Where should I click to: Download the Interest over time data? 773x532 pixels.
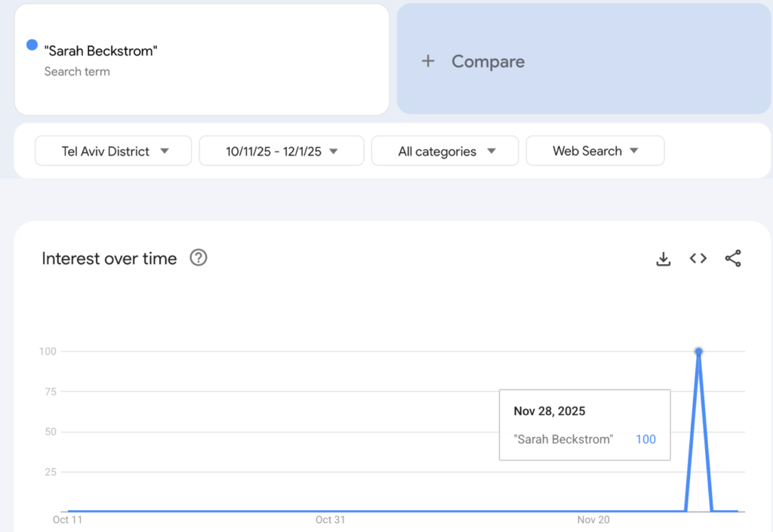coord(663,259)
